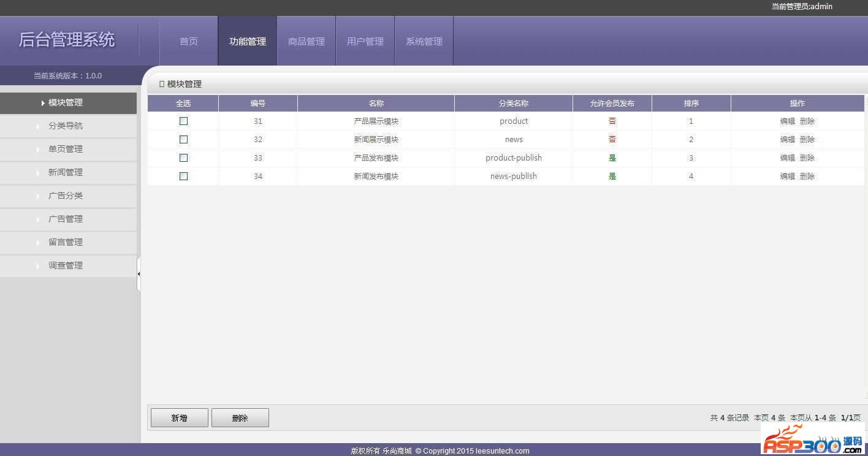Switch to the 用户管理 tab
Viewport: 868px width, 456px height.
pyautogui.click(x=365, y=42)
